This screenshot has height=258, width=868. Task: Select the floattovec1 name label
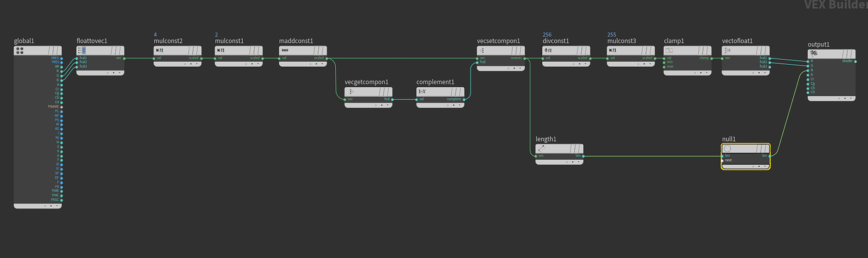(92, 41)
